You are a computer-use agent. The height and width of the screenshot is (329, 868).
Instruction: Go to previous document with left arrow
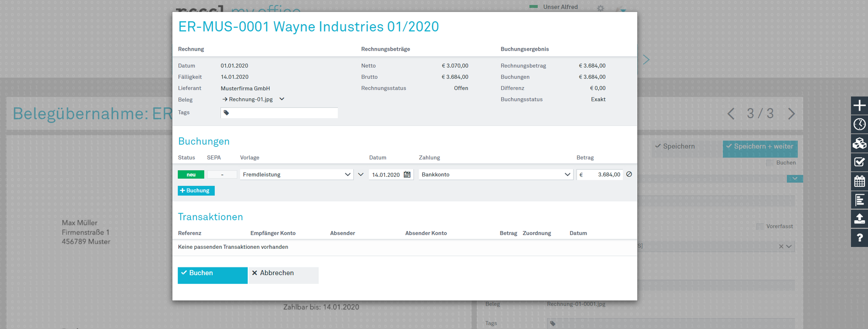[x=731, y=114]
